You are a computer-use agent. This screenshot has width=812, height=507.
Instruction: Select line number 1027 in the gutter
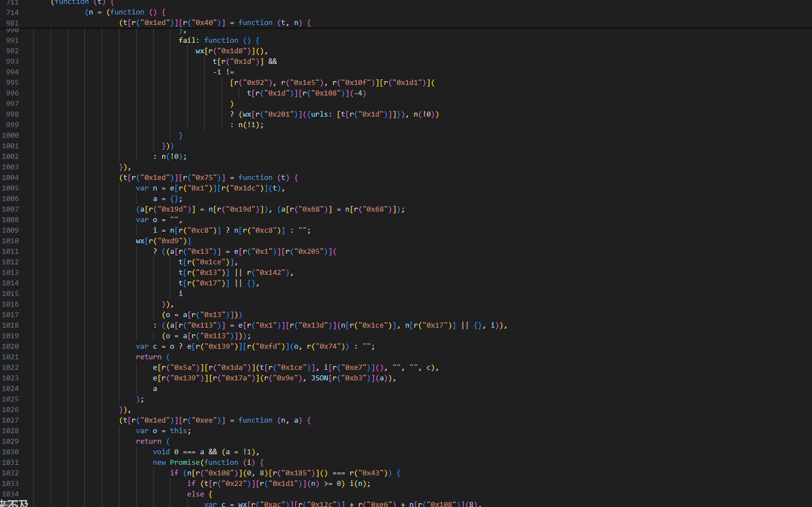click(x=10, y=420)
